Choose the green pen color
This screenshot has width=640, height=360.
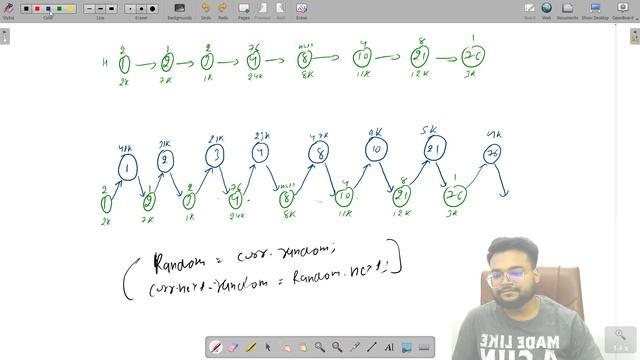pos(59,9)
